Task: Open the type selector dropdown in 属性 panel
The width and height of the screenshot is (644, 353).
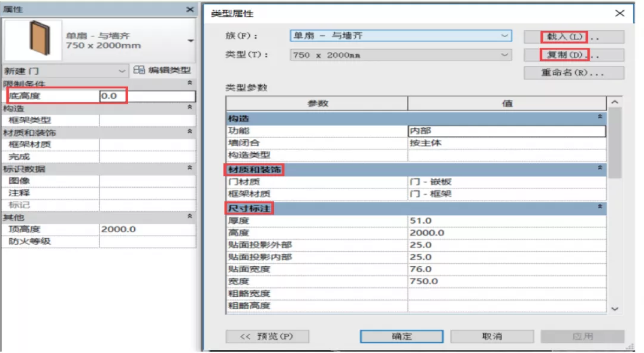Action: [x=190, y=42]
